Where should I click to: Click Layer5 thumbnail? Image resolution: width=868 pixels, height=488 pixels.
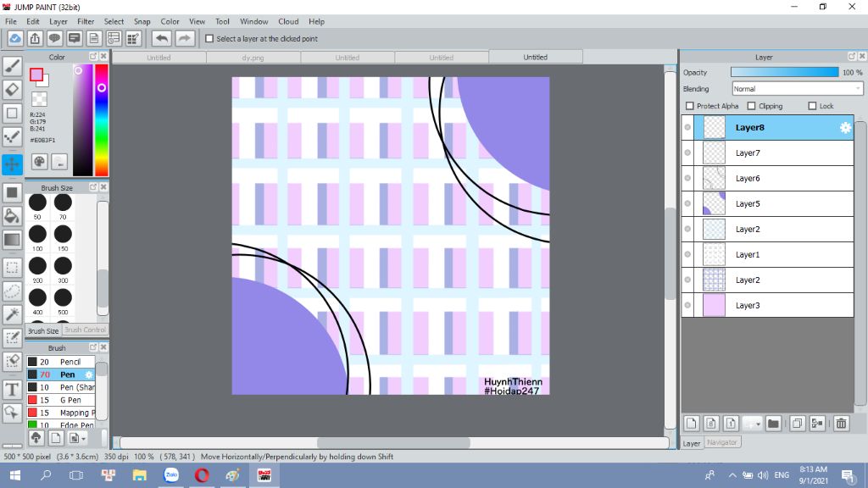tap(714, 203)
